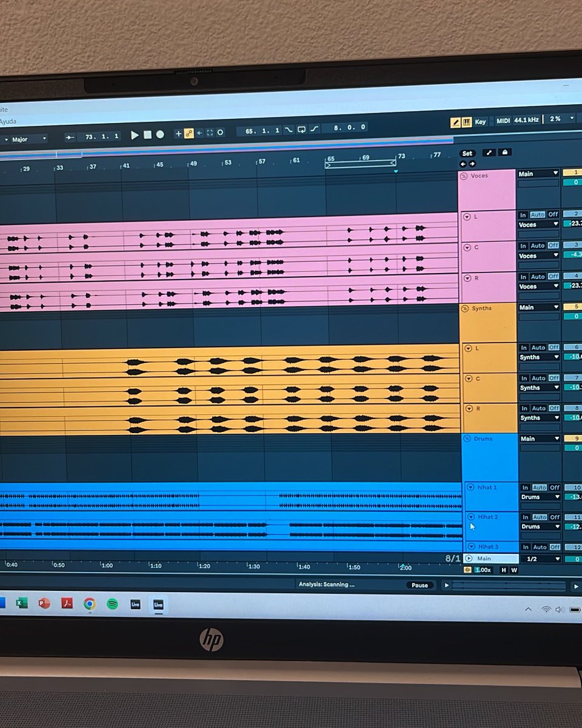
Task: Open Synths output dropdown on track 6
Action: [x=540, y=357]
